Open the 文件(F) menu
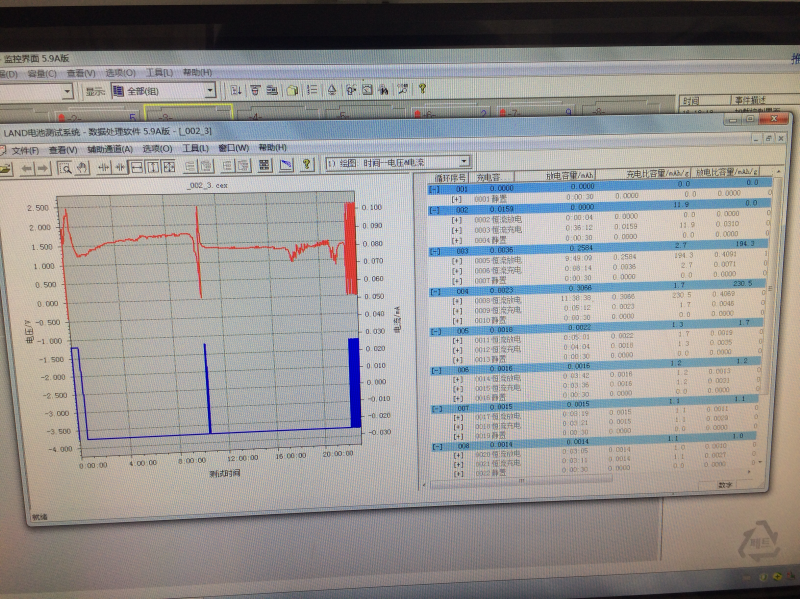 click(25, 151)
